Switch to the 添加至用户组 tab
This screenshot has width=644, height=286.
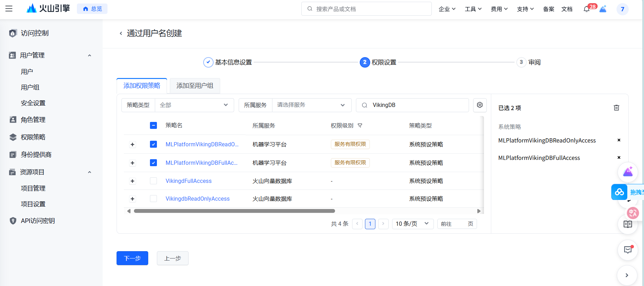pos(195,86)
